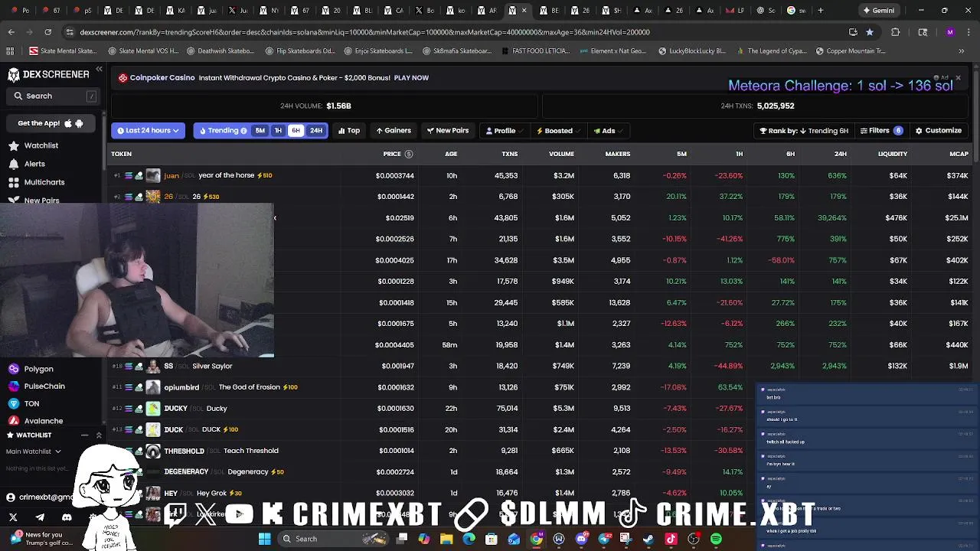Open the Filters button with badge 6
The height and width of the screenshot is (551, 980).
(882, 131)
